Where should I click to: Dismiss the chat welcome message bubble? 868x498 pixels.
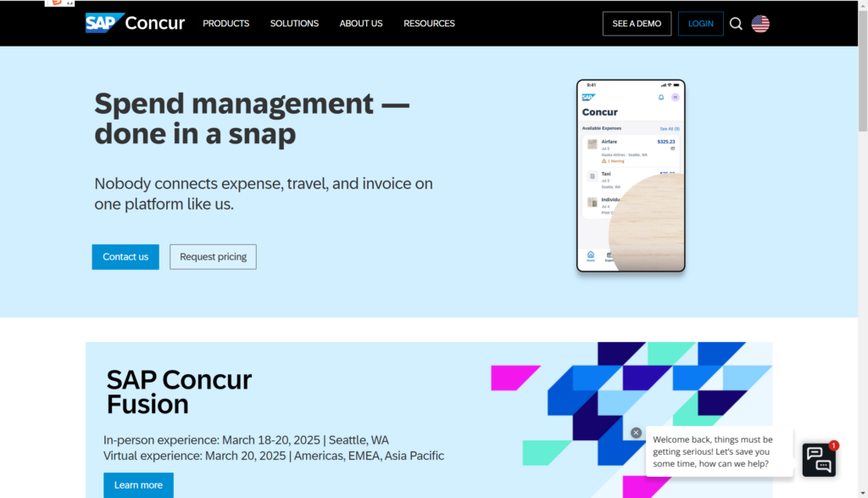point(636,433)
